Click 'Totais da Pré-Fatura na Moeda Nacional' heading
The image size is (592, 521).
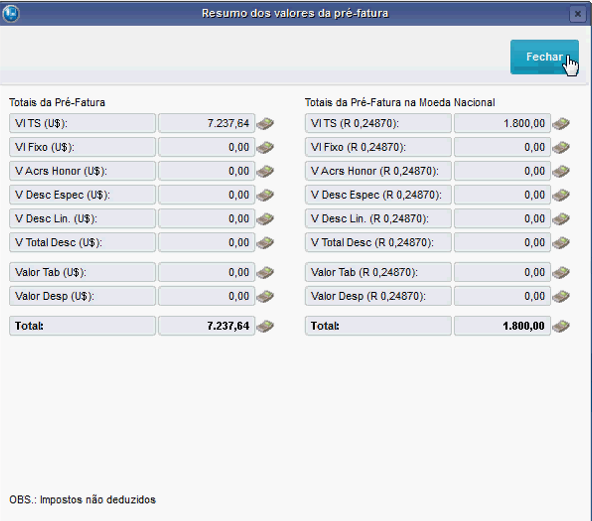coord(400,103)
